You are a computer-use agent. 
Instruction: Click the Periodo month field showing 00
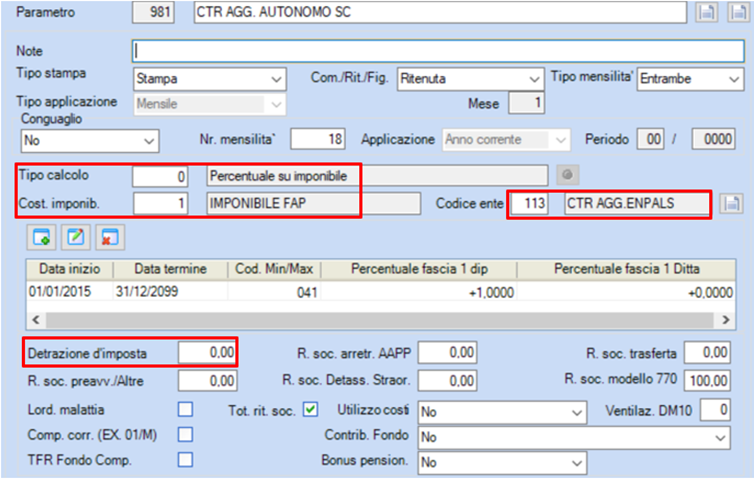651,139
